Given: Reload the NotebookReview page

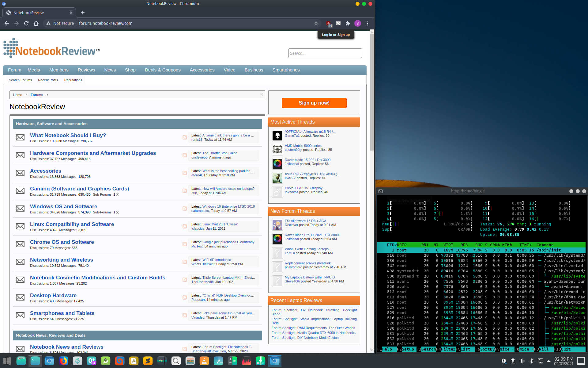Looking at the screenshot, I should 26,23.
